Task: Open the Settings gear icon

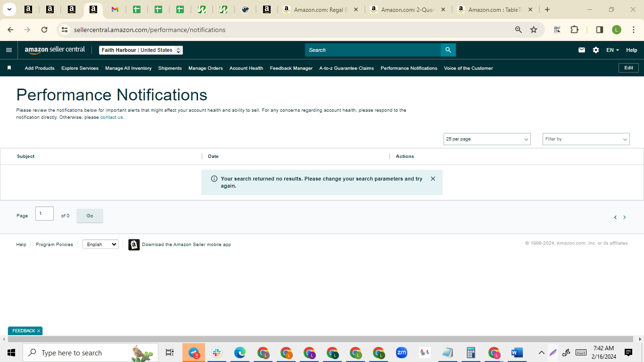Action: tap(596, 50)
